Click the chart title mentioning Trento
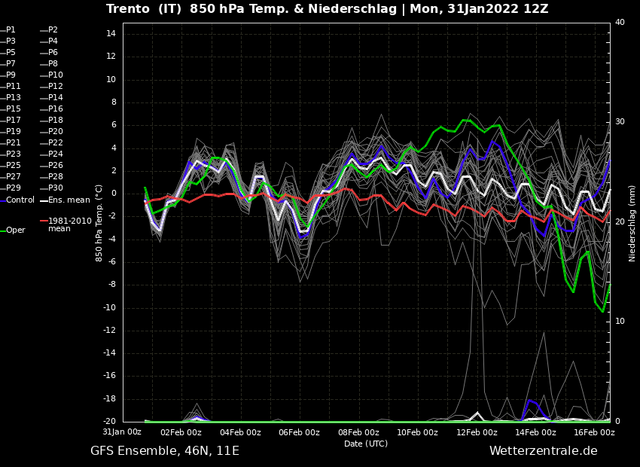640x467 pixels. [327, 9]
